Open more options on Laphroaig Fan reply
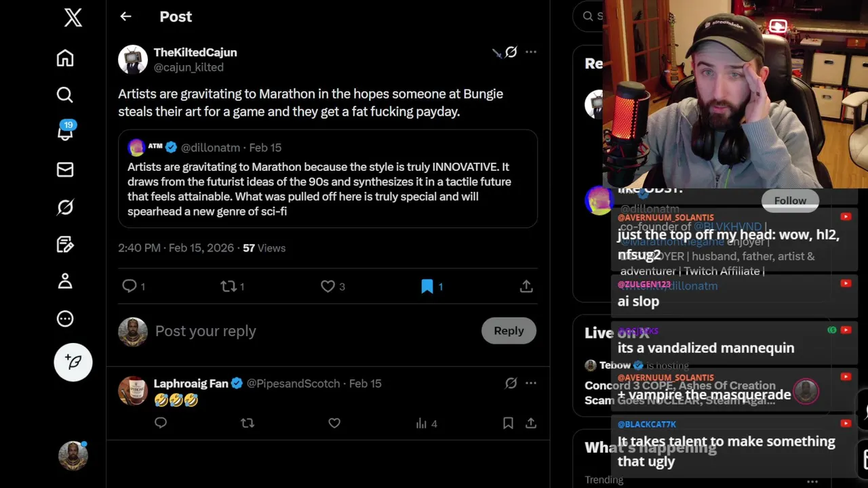The width and height of the screenshot is (868, 488). [531, 384]
